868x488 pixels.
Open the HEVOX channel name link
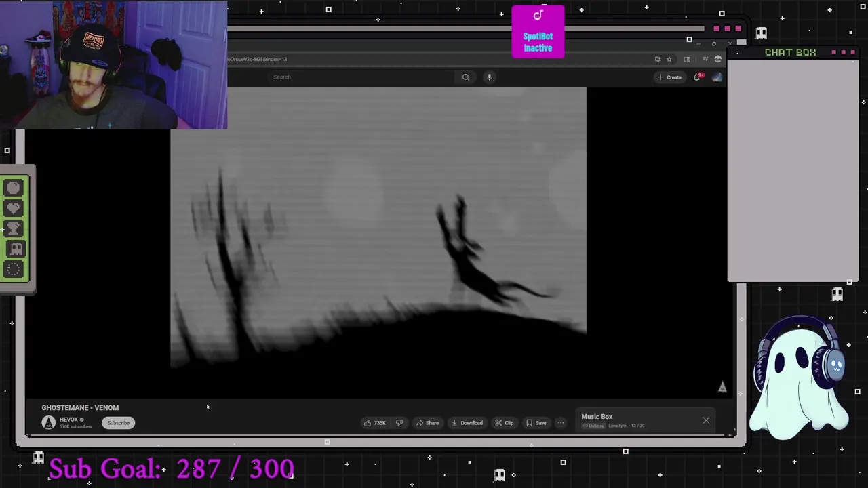pyautogui.click(x=68, y=420)
